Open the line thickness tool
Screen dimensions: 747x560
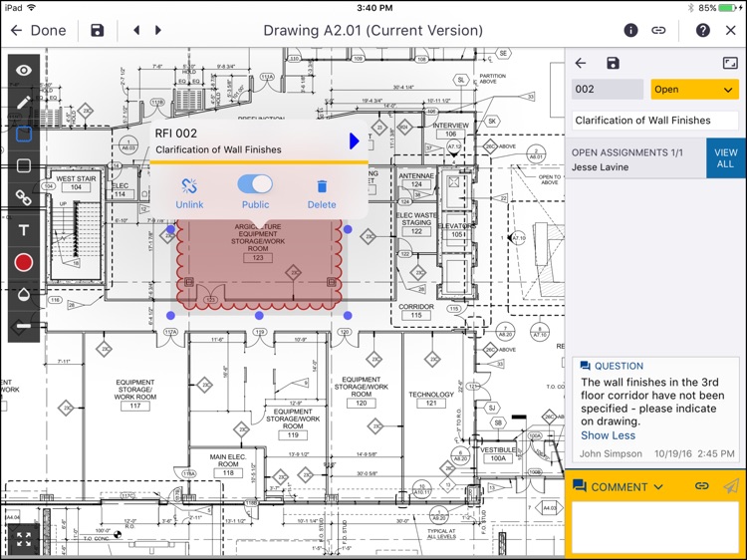pyautogui.click(x=23, y=326)
